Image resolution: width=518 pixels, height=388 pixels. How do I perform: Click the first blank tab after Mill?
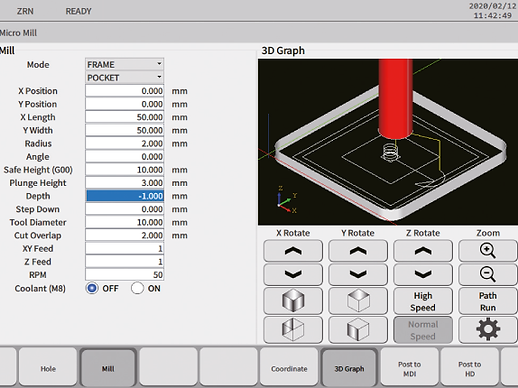pos(168,368)
